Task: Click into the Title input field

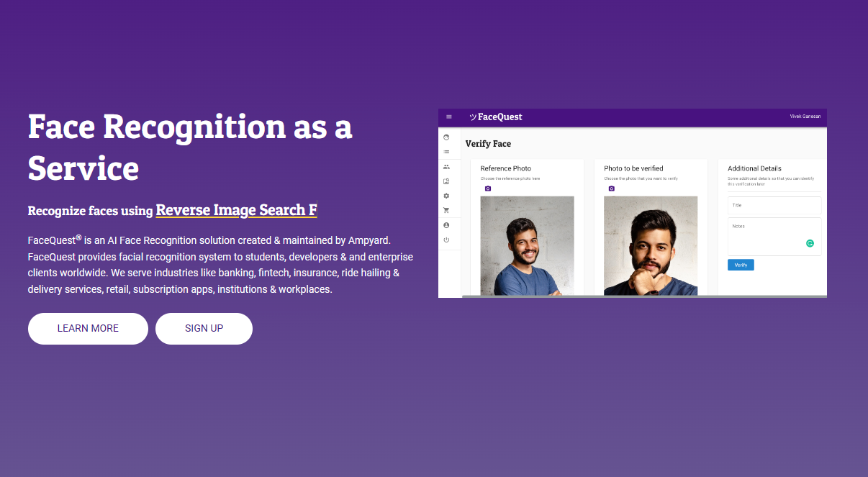Action: [774, 206]
